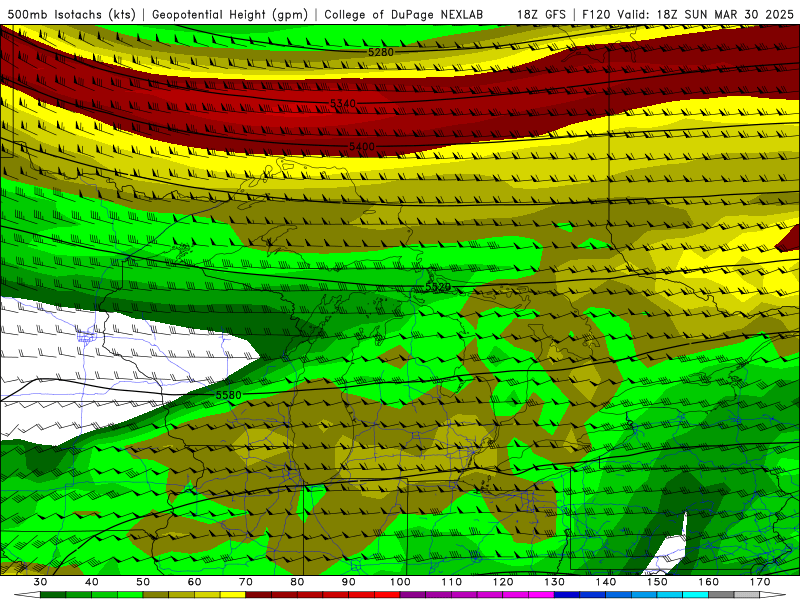This screenshot has height=600, width=800.
Task: Click the 110 value on the color scale
Action: [452, 582]
